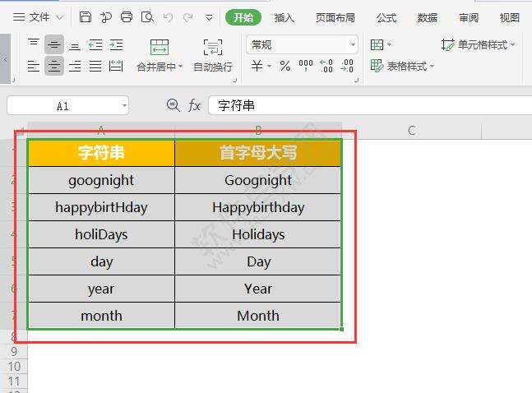Viewport: 532px width, 393px height.
Task: Select cell containing Holidays
Action: [x=258, y=234]
